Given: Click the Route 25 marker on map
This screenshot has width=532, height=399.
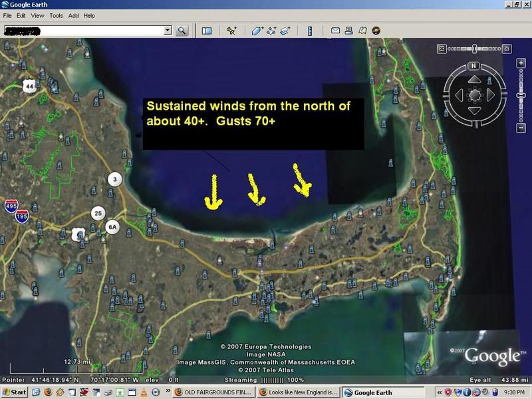Looking at the screenshot, I should coord(98,213).
